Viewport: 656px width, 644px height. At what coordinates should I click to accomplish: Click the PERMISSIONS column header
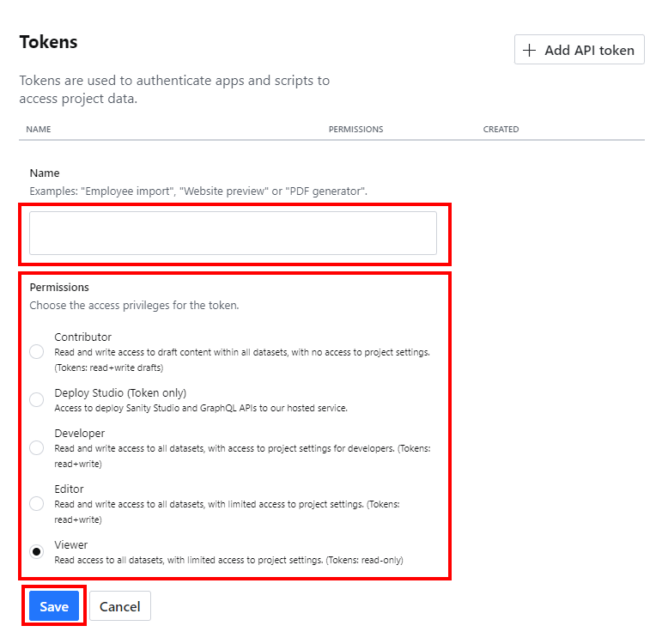click(x=355, y=130)
